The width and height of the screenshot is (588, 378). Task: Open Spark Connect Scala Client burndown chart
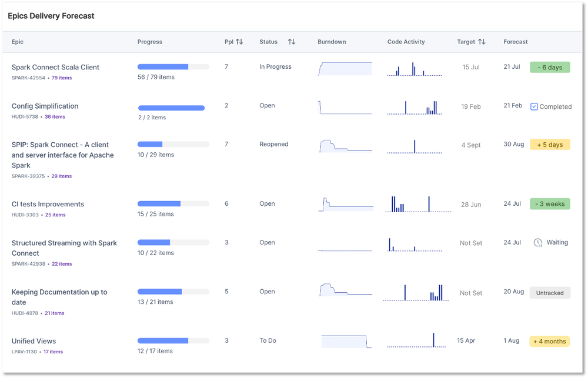pos(345,68)
